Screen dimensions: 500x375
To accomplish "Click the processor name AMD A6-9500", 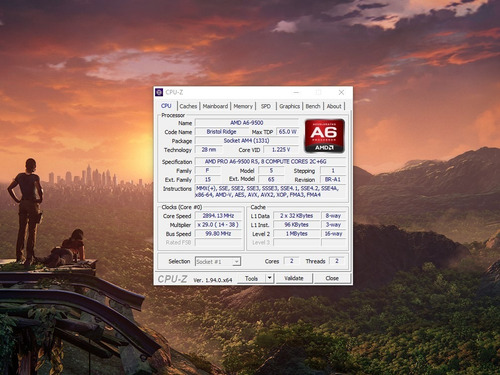I will click(x=247, y=123).
